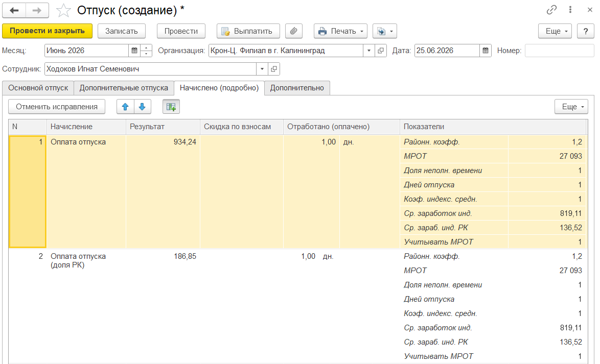The image size is (600, 364).
Task: Switch to the Дополнительные отпуска tab
Action: pos(124,88)
